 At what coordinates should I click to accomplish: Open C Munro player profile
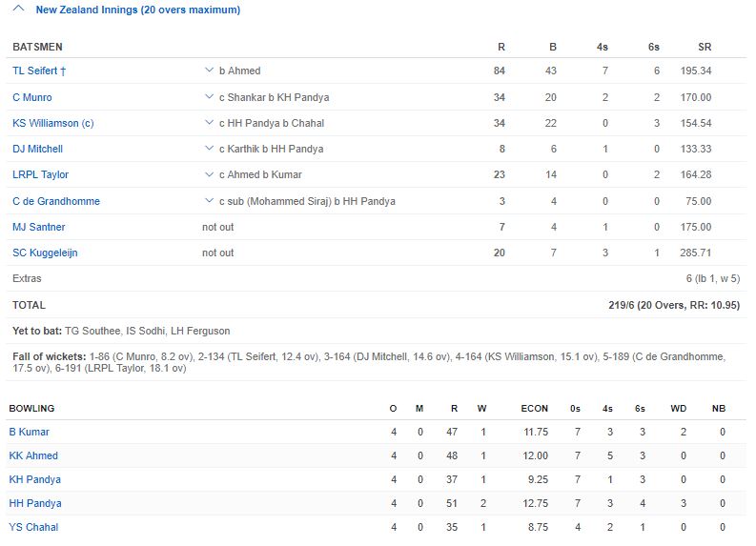tap(32, 97)
